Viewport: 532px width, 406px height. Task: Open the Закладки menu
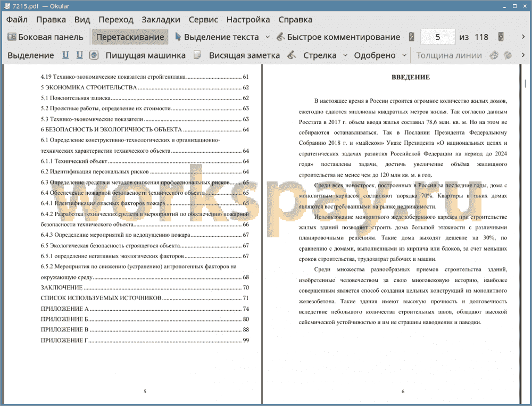161,20
